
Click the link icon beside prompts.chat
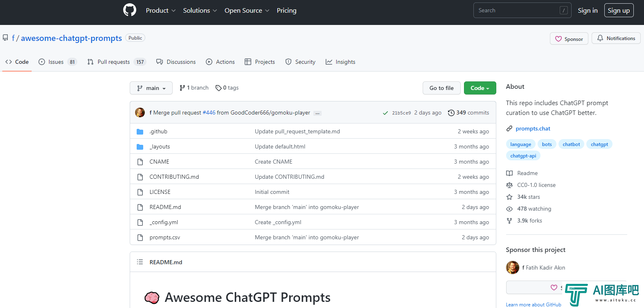[x=509, y=129]
